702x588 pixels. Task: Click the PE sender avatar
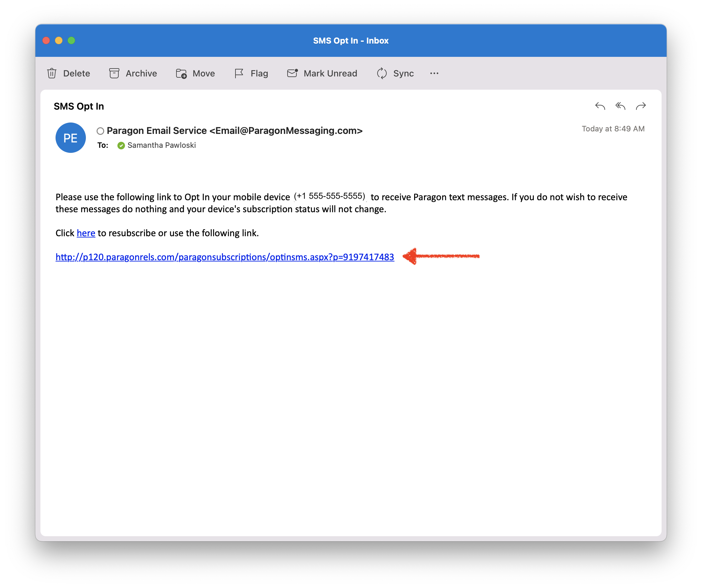point(70,138)
